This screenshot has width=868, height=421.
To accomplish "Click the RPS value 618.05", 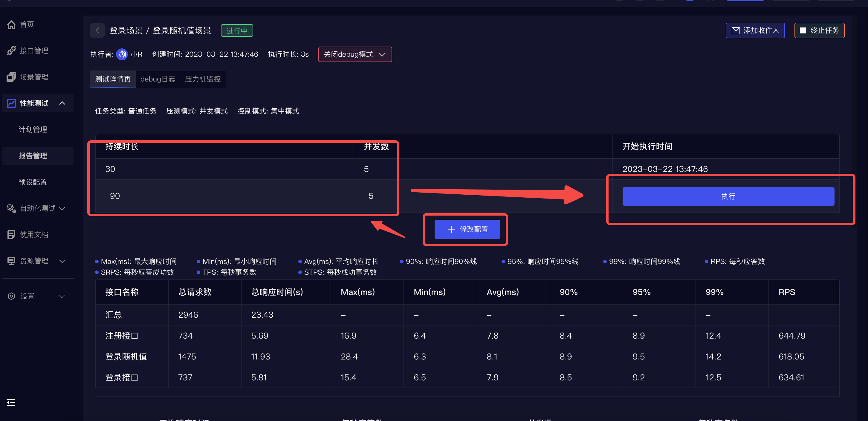I will pos(791,357).
